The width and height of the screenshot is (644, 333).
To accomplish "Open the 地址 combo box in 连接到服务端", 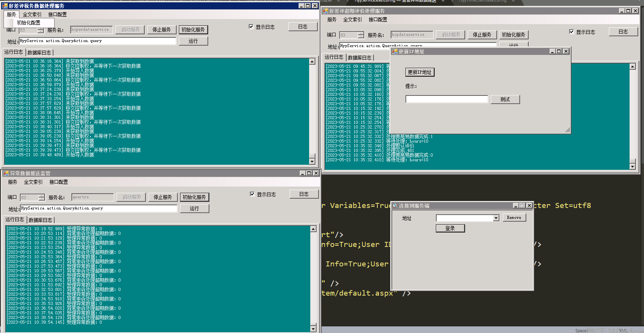I will tap(496, 218).
